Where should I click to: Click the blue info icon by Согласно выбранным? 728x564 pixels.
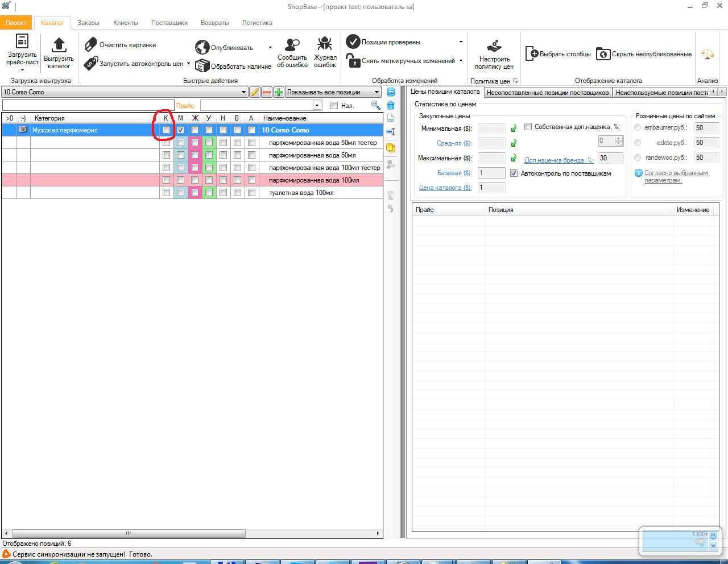[639, 173]
